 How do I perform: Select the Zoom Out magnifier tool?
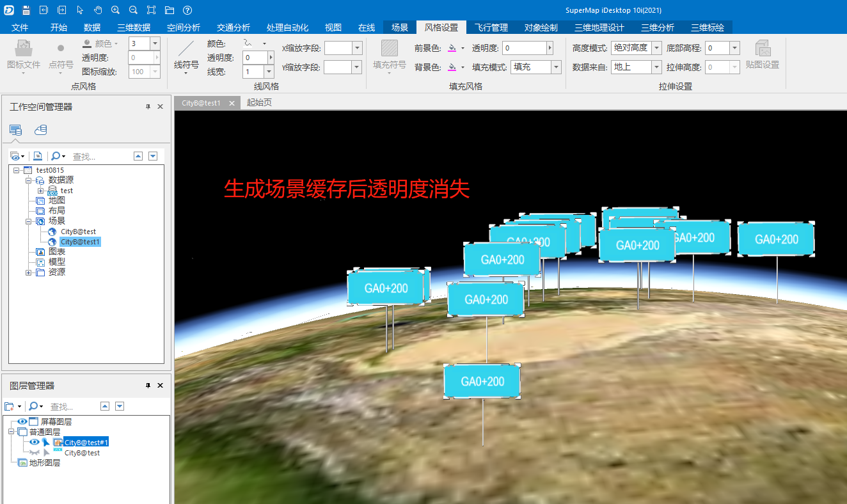(x=133, y=10)
